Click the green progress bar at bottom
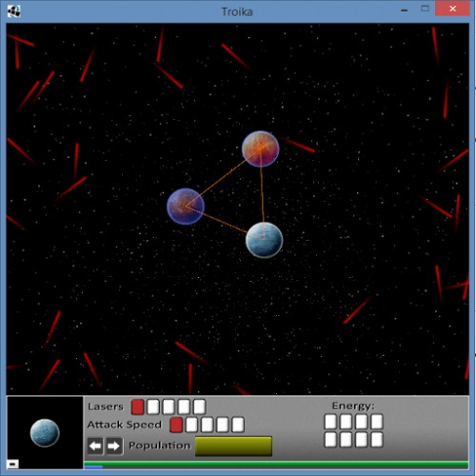 click(276, 465)
